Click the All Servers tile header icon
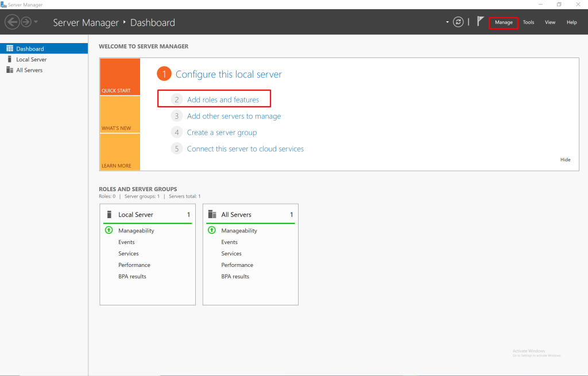 click(x=212, y=215)
